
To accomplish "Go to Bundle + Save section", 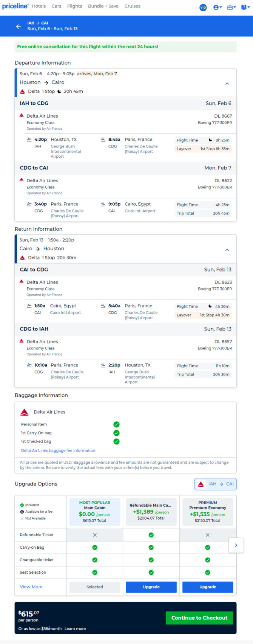I will (x=103, y=6).
